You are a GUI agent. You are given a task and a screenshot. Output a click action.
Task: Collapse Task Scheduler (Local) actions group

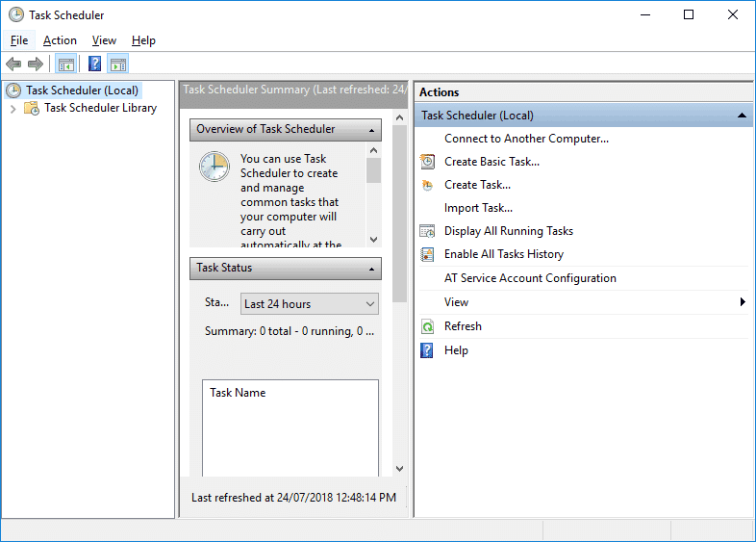[742, 116]
